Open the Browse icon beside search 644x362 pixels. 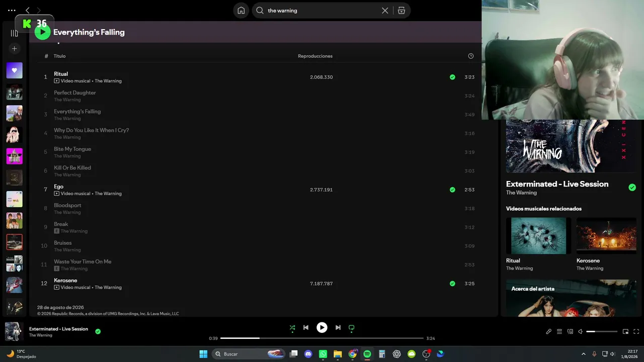(401, 11)
